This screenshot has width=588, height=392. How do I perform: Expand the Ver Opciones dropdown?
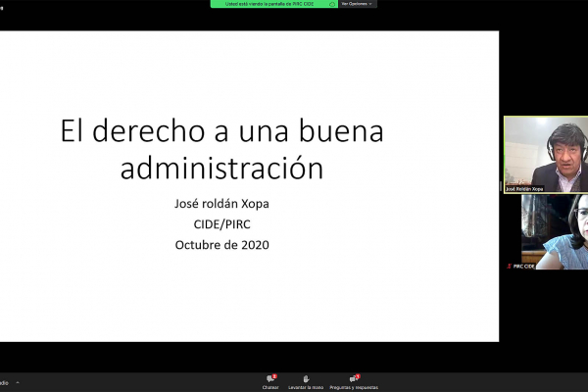pyautogui.click(x=358, y=4)
